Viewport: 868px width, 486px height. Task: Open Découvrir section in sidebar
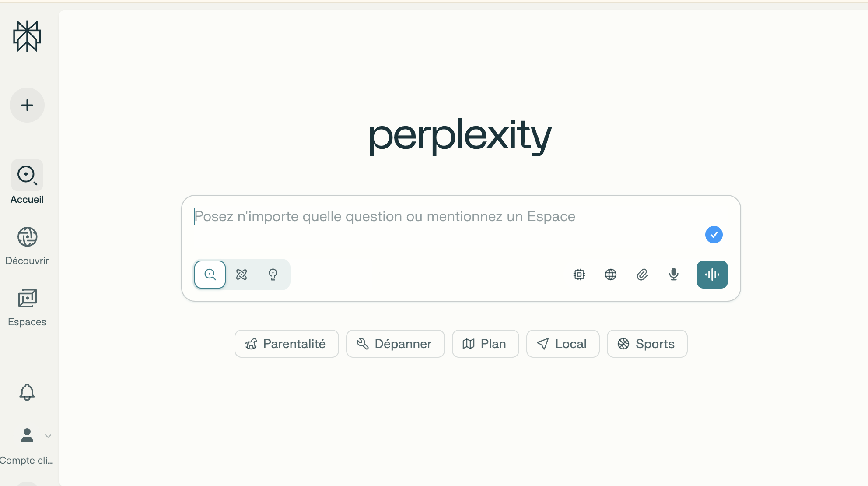pos(27,245)
